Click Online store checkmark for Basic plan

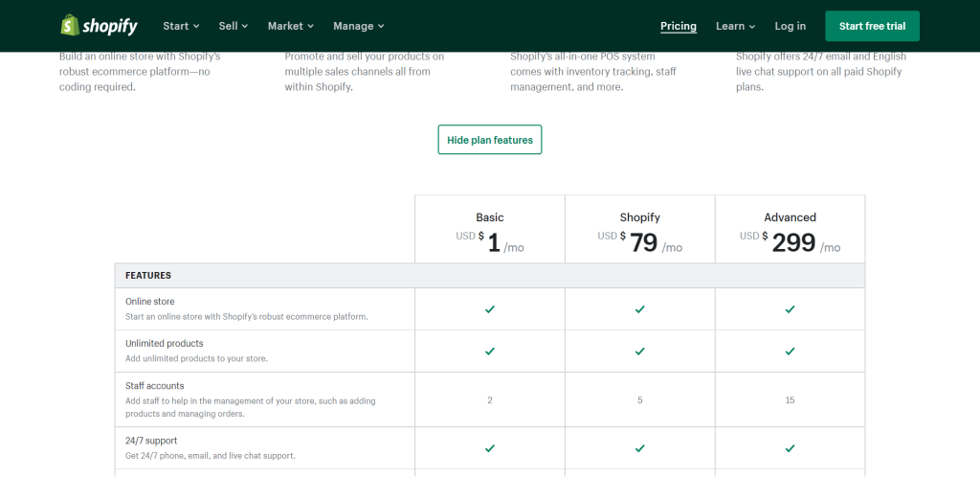(x=490, y=308)
